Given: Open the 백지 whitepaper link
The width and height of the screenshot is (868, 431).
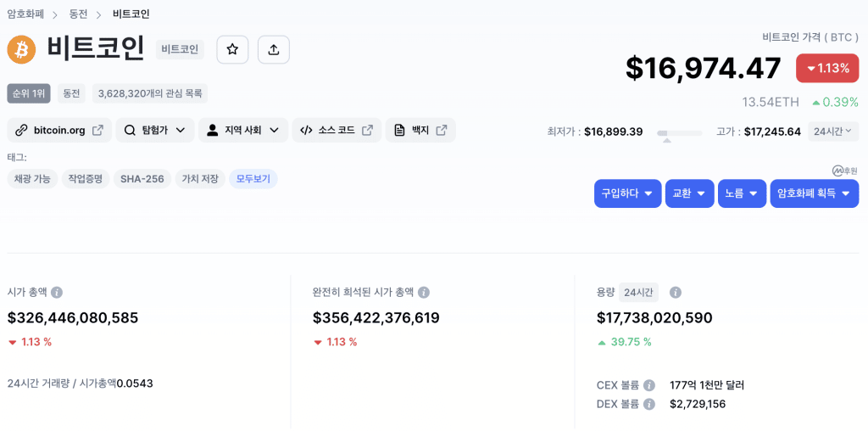Looking at the screenshot, I should coord(420,130).
